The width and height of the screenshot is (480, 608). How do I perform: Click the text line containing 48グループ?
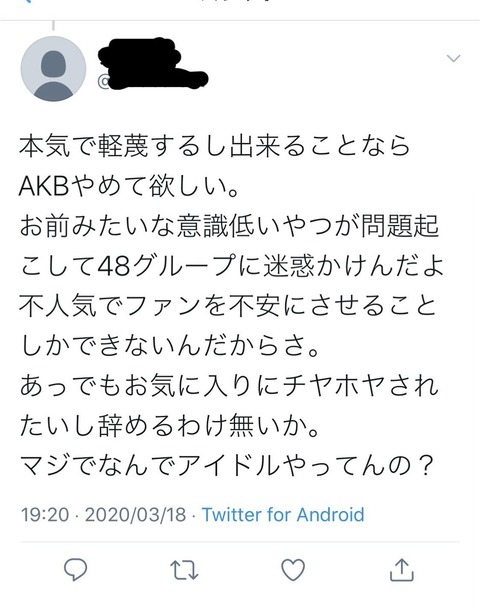232,266
